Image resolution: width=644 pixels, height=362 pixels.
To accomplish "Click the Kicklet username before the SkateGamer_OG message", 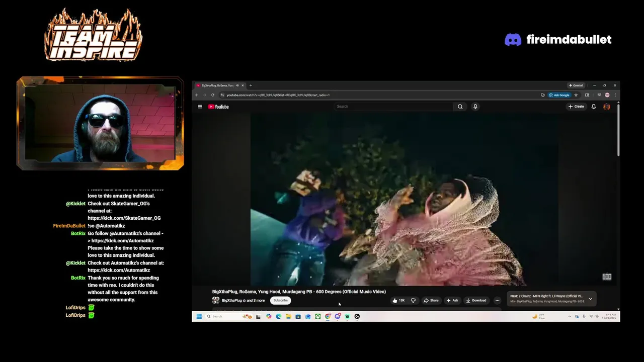I will coord(75,204).
